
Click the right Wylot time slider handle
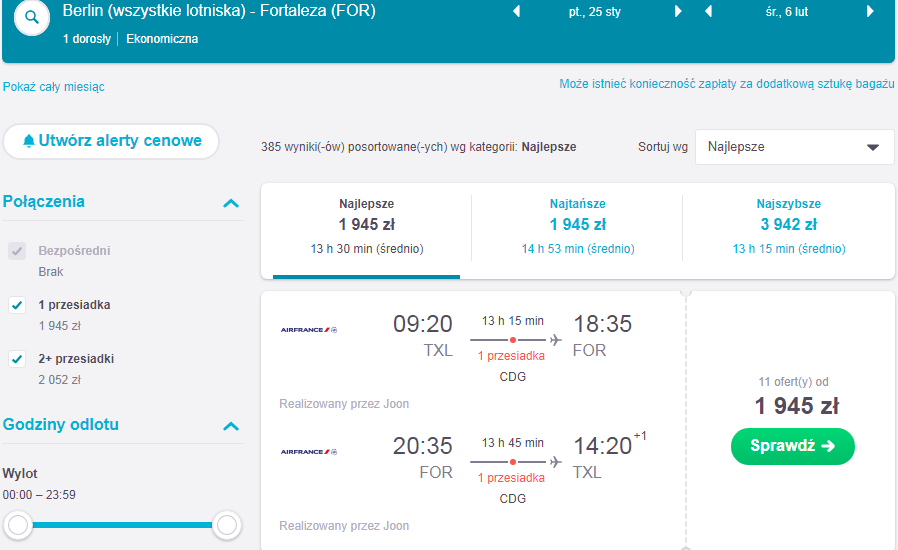[227, 525]
